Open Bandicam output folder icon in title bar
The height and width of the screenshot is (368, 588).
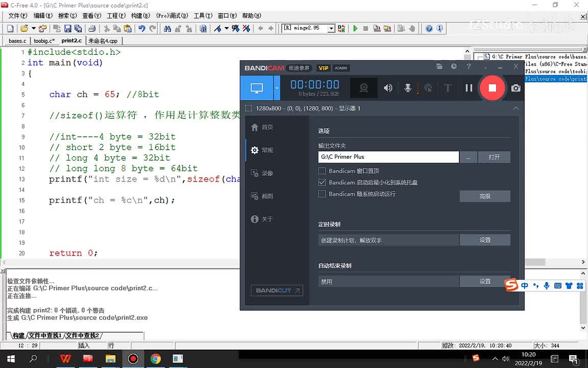click(439, 66)
